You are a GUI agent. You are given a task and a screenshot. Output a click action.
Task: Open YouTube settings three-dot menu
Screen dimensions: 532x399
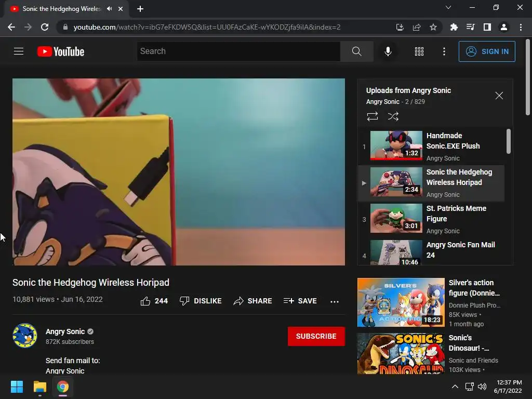pyautogui.click(x=444, y=51)
